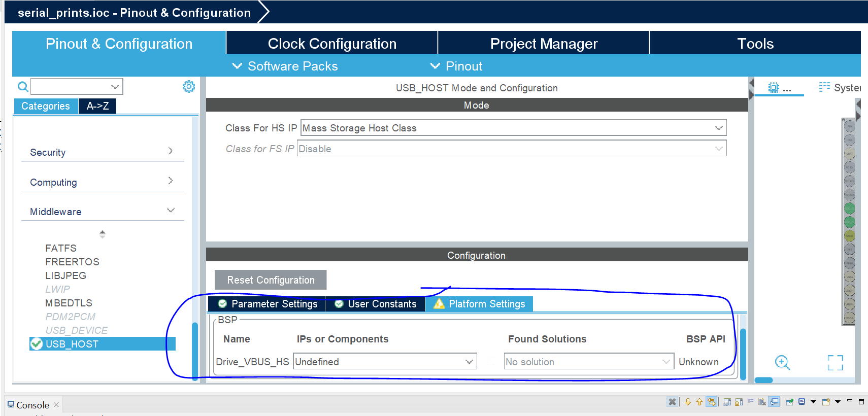Open the Class For HS IP dropdown
The width and height of the screenshot is (868, 416).
(x=513, y=128)
